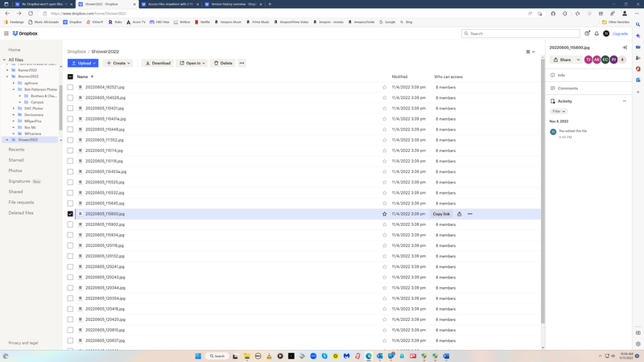This screenshot has height=362, width=644.
Task: Collapse the Activity section
Action: [625, 101]
